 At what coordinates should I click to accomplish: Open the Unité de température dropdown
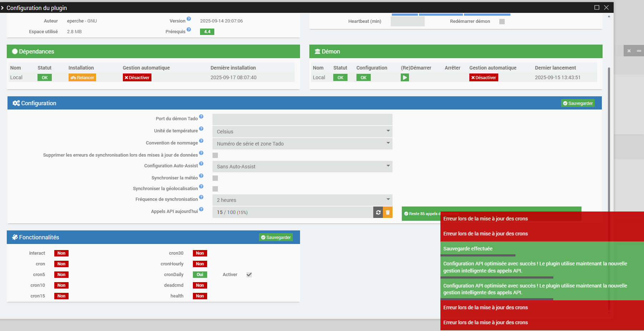(302, 132)
